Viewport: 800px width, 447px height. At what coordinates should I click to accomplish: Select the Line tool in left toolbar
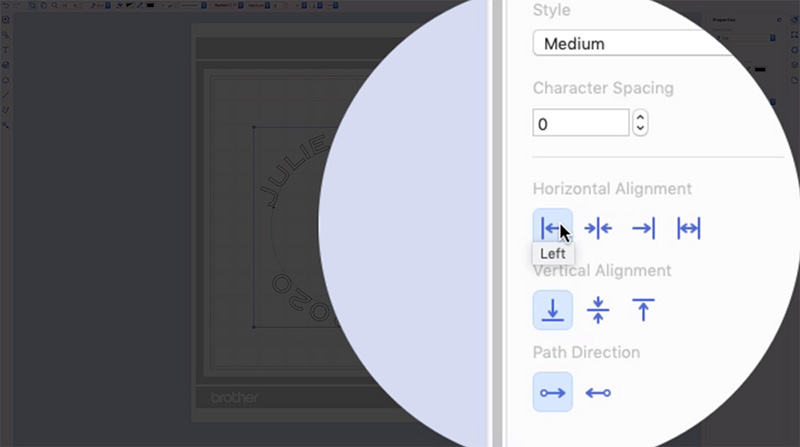(6, 94)
